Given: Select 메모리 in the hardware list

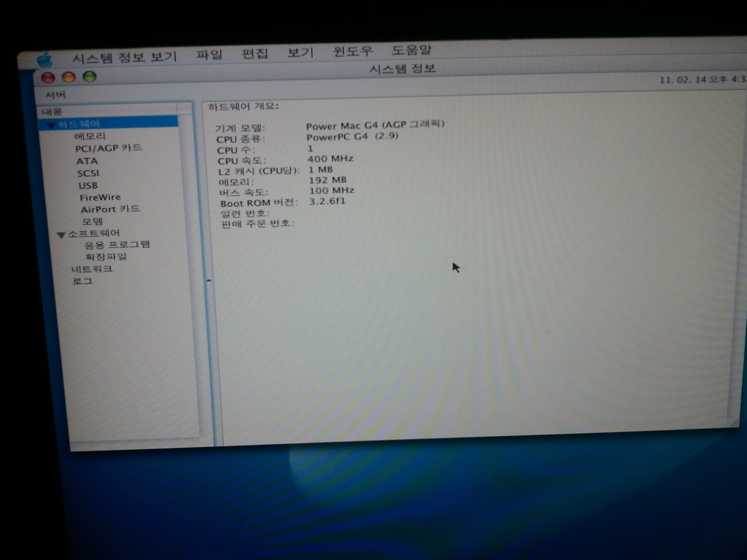Looking at the screenshot, I should click(x=90, y=136).
